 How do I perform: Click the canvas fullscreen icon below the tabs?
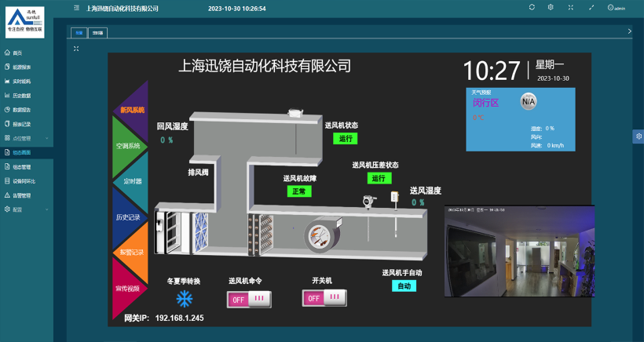click(x=76, y=49)
